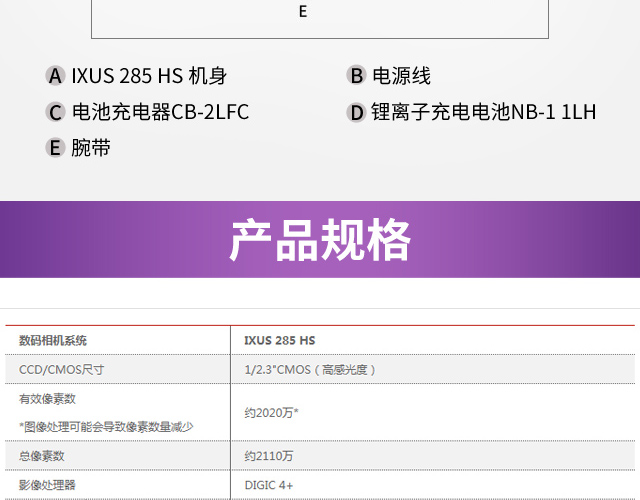Select the 腕带 item label
Image resolution: width=640 pixels, height=500 pixels.
click(x=91, y=148)
